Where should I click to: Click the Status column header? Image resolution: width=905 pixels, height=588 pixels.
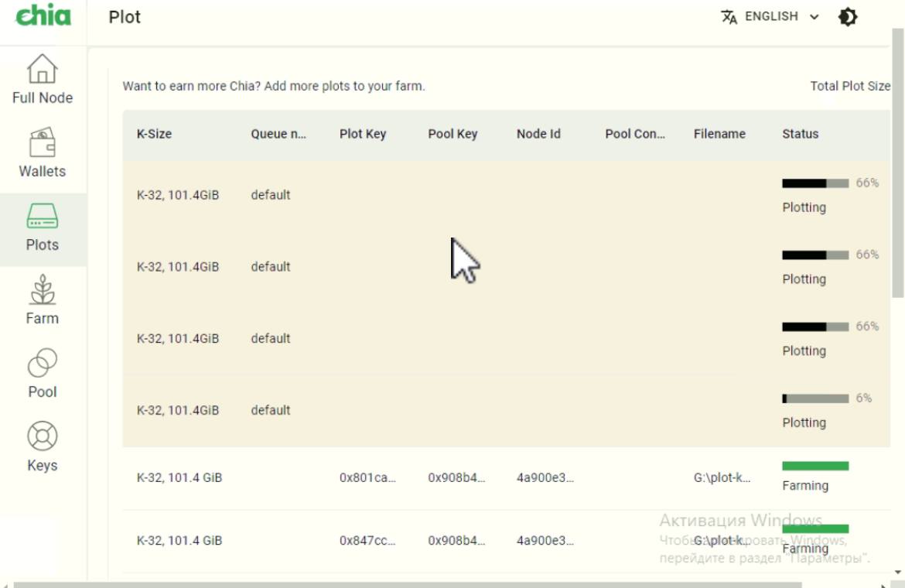point(800,134)
